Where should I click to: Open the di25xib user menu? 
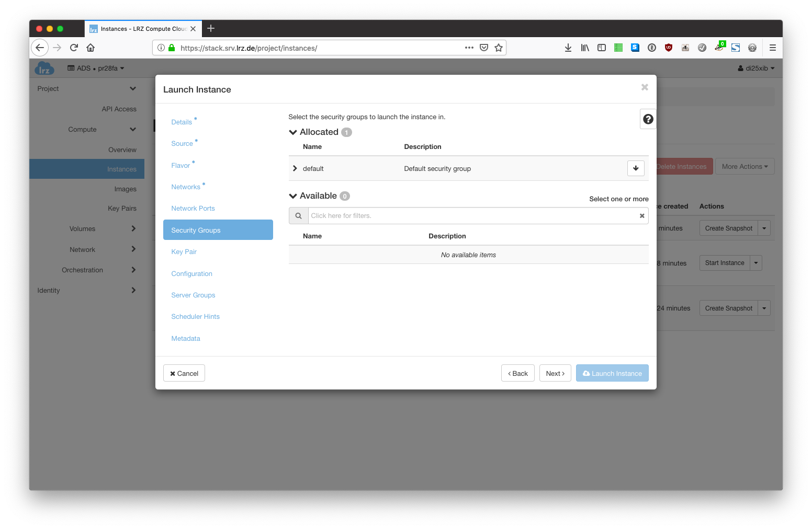pos(756,68)
